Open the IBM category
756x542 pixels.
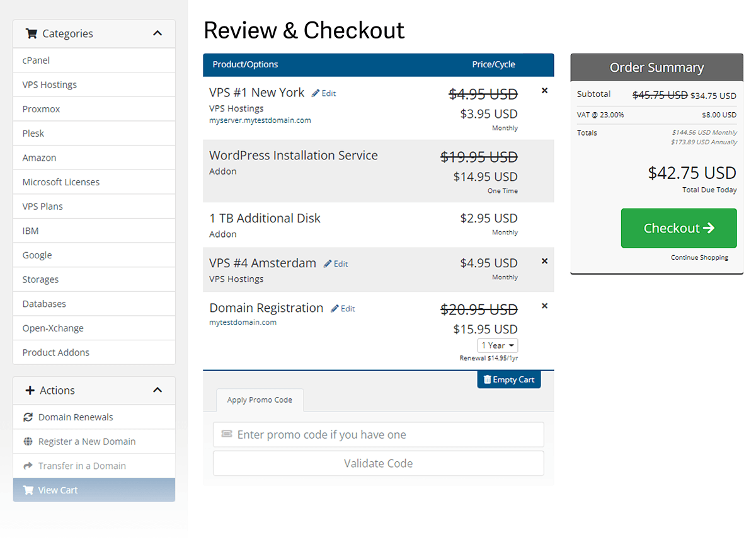(94, 231)
